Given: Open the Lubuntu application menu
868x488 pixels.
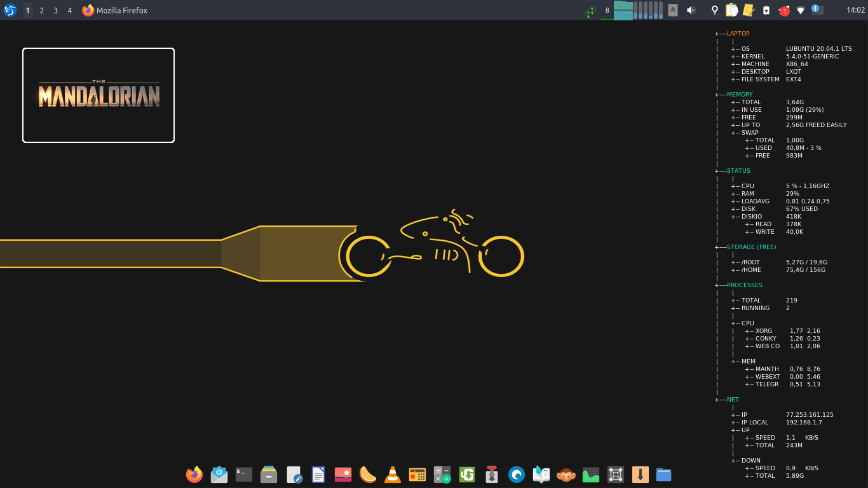Looking at the screenshot, I should click(10, 10).
